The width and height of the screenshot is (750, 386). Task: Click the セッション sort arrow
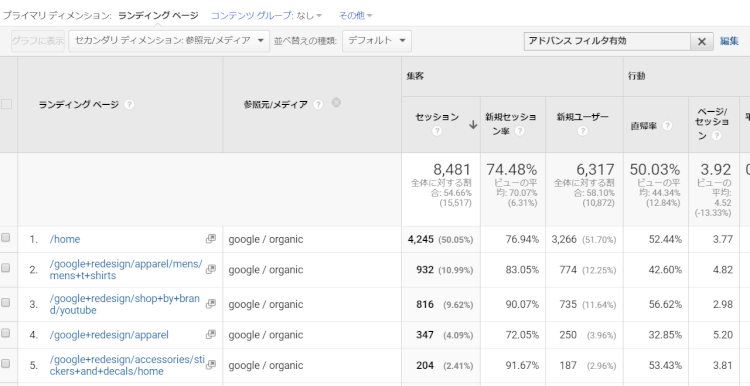coord(473,125)
